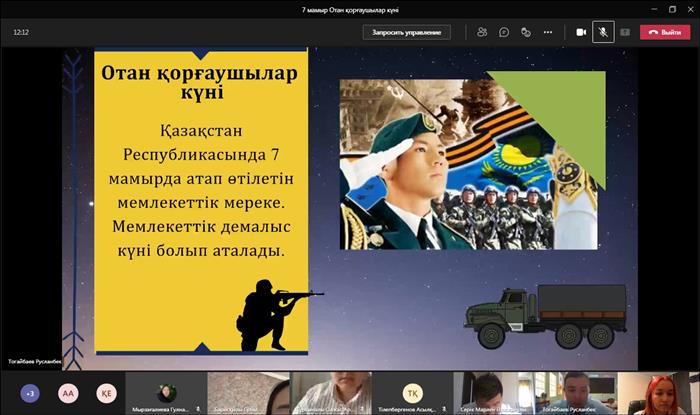Select the ТҚ participant avatar
Viewport: 700px width, 415px height.
(x=411, y=392)
